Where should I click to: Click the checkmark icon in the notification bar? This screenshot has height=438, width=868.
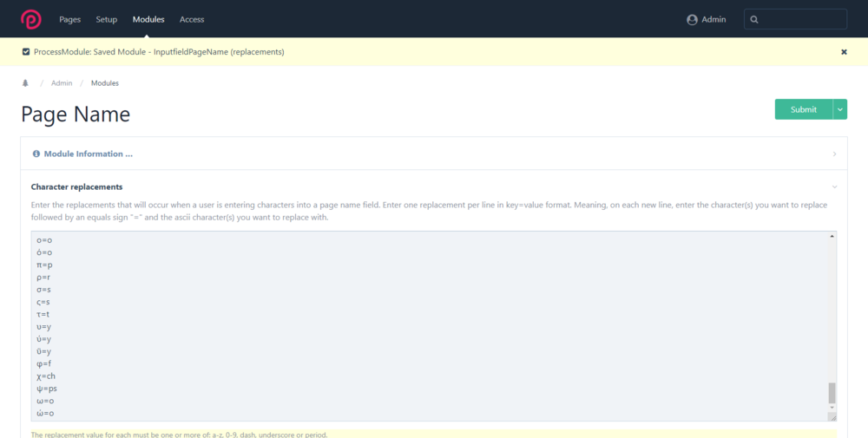tap(26, 52)
